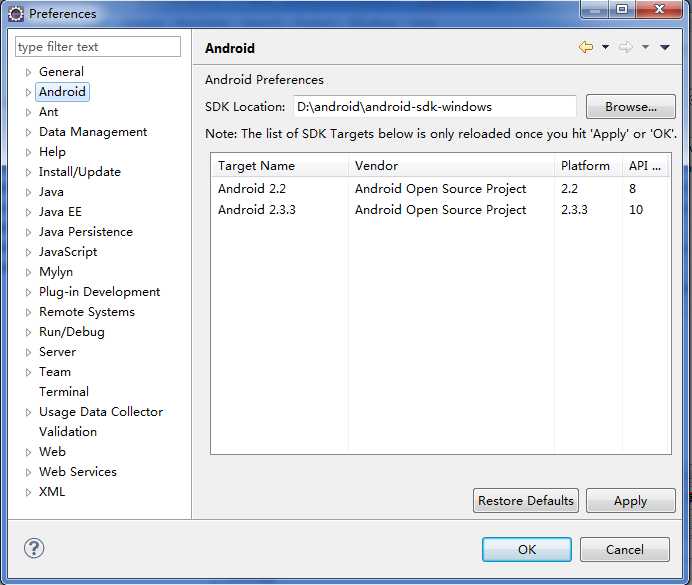The width and height of the screenshot is (692, 585).
Task: Expand the Ant tree node
Action: pos(28,112)
